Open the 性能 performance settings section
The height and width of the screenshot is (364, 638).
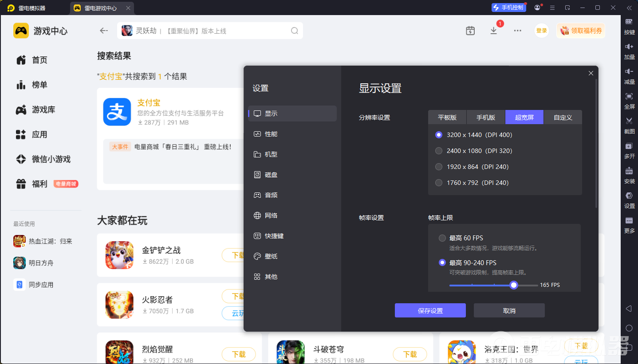[x=271, y=134]
